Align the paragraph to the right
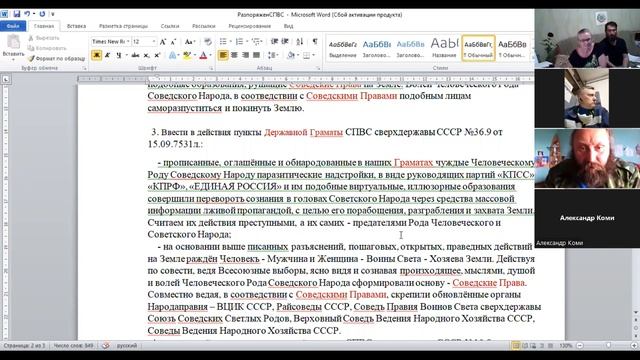This screenshot has height=360, width=640. (245, 55)
